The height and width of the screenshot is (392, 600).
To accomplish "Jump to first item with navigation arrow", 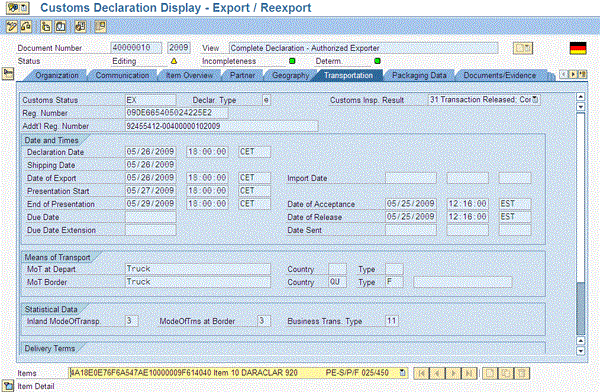I will click(x=421, y=373).
